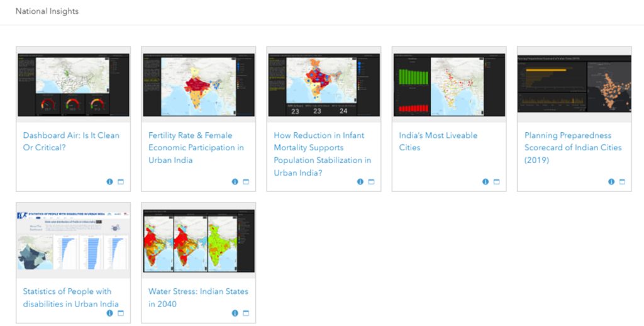Click window icon on Planning Preparedness card
Viewport: 644px width, 326px height.
coord(622,182)
